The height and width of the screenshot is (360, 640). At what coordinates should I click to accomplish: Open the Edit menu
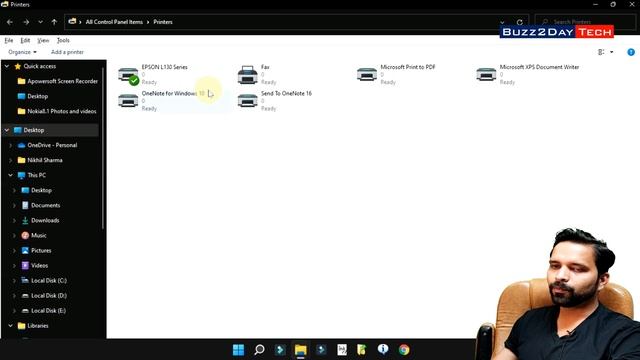point(25,40)
